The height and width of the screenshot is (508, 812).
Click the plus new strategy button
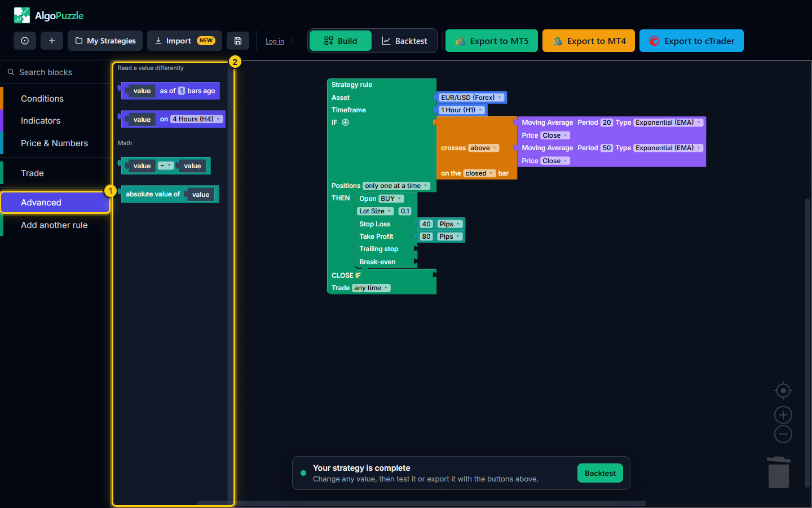52,41
